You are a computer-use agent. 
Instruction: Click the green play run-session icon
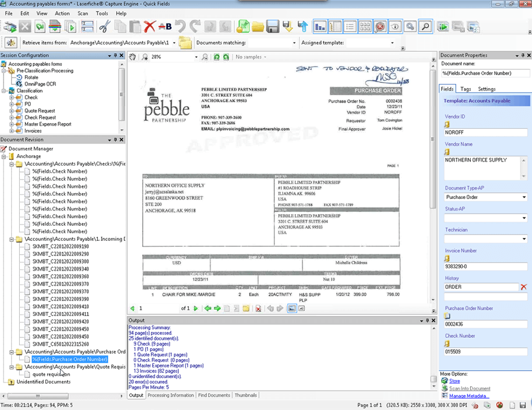point(443,26)
